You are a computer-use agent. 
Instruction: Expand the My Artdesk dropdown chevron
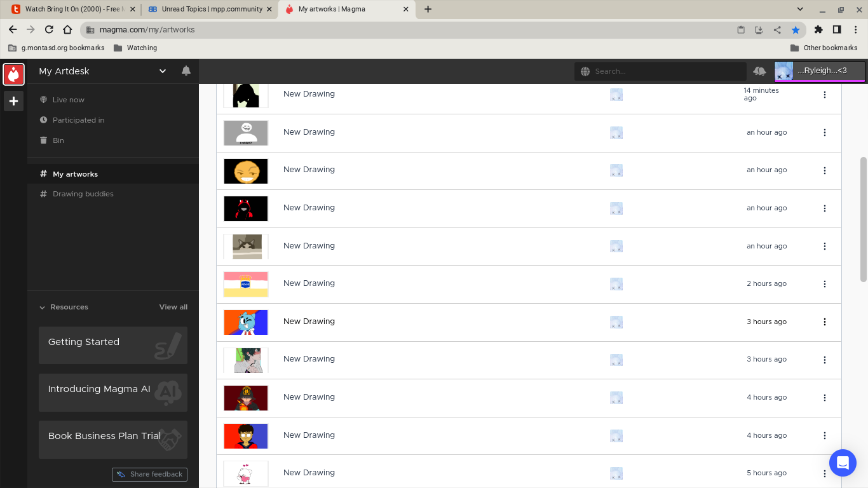[x=163, y=71]
